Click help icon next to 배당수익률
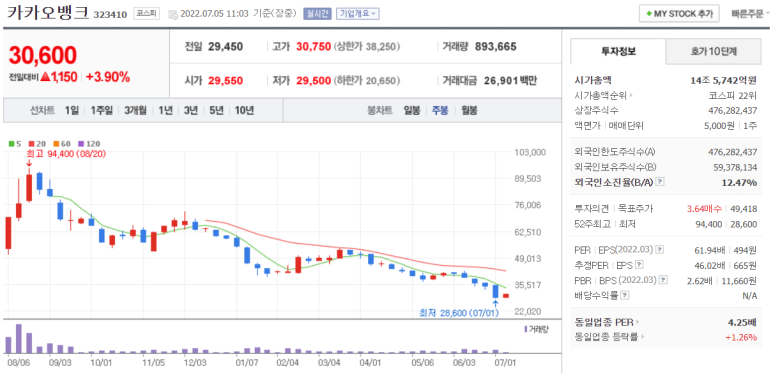This screenshot has height=373, width=773. click(x=624, y=295)
